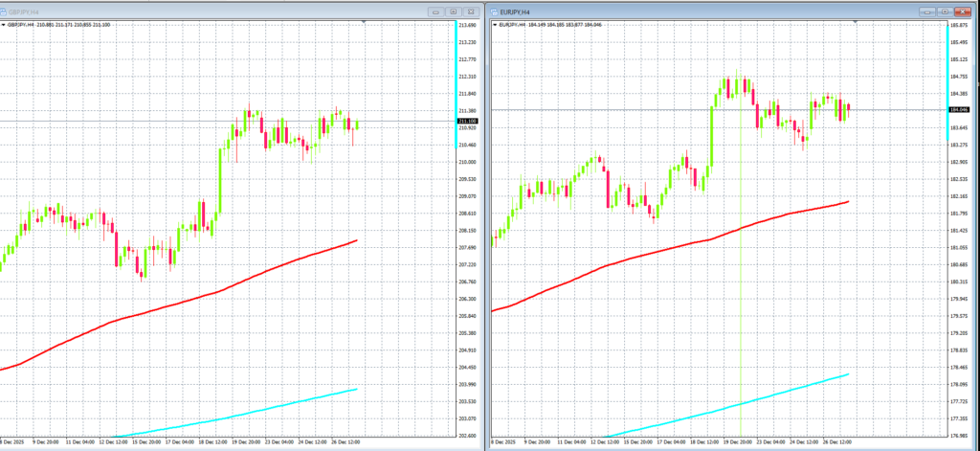The width and height of the screenshot is (980, 451).
Task: Minimize the GBPJPY,H4 chart window
Action: pyautogui.click(x=436, y=11)
